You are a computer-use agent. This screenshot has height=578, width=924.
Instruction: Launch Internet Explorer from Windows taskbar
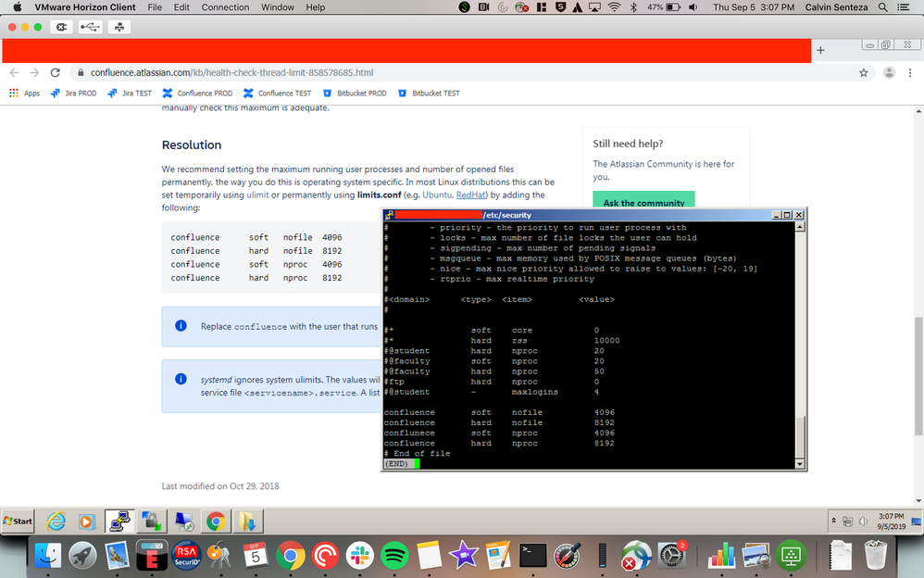[x=56, y=521]
